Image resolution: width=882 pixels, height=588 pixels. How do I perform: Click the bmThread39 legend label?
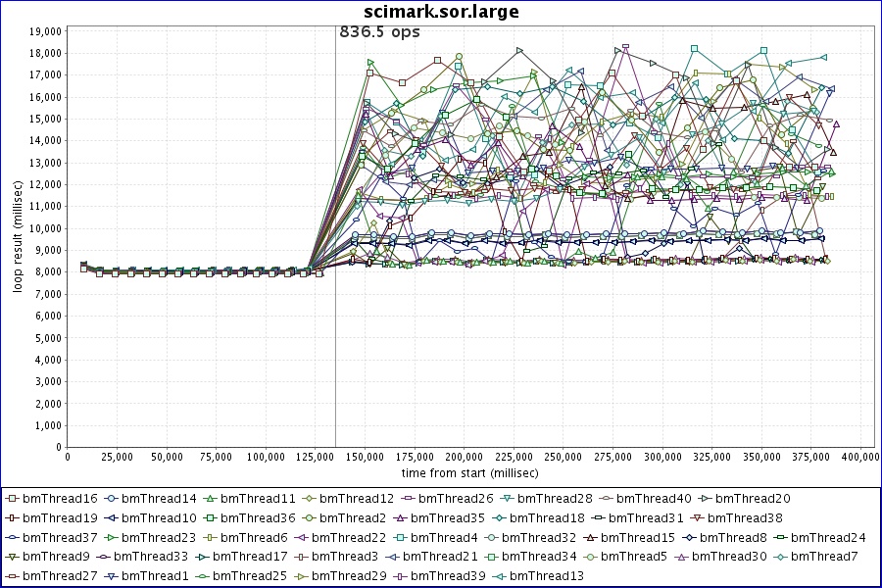[x=450, y=575]
